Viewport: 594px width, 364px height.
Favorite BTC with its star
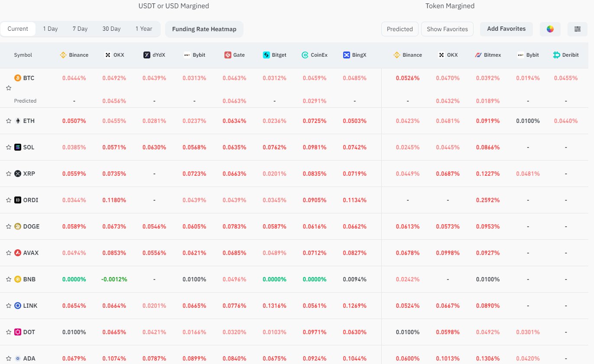coord(8,88)
